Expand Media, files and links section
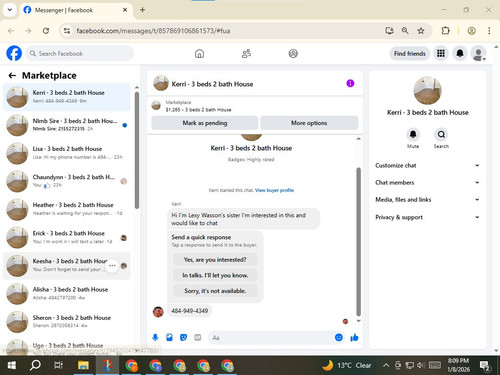 coord(427,200)
